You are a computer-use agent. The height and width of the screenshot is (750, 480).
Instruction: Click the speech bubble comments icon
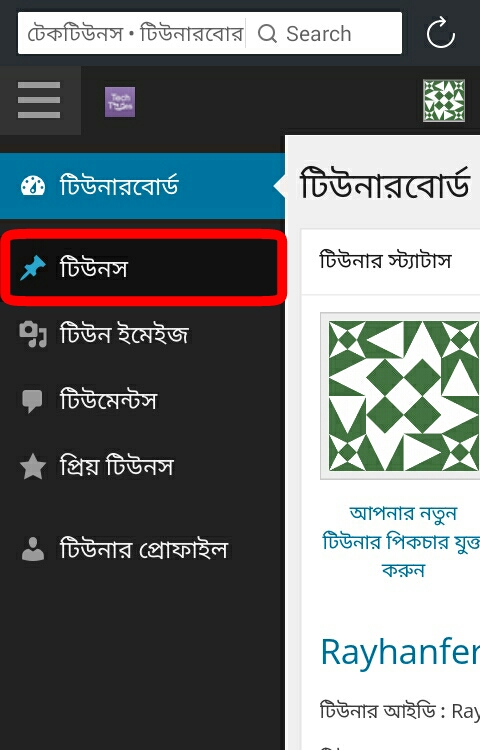coord(32,401)
